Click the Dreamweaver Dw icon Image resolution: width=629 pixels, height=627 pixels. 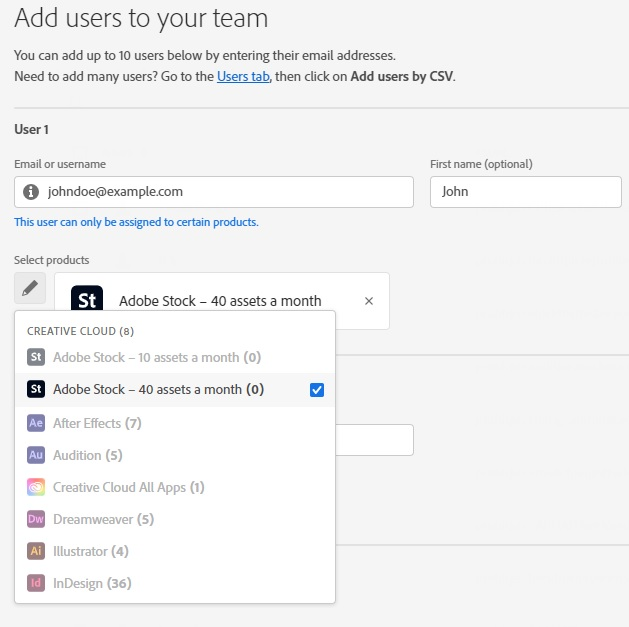pyautogui.click(x=36, y=519)
